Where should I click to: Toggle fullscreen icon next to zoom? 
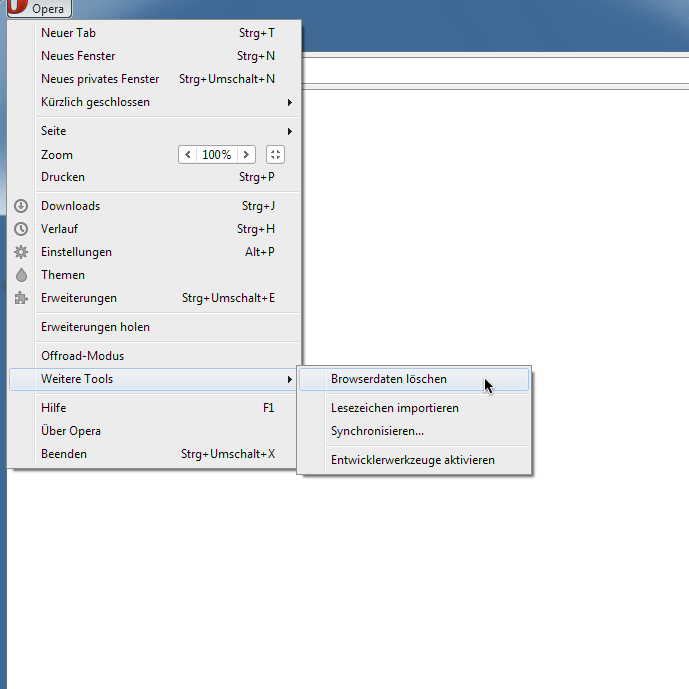tap(276, 155)
